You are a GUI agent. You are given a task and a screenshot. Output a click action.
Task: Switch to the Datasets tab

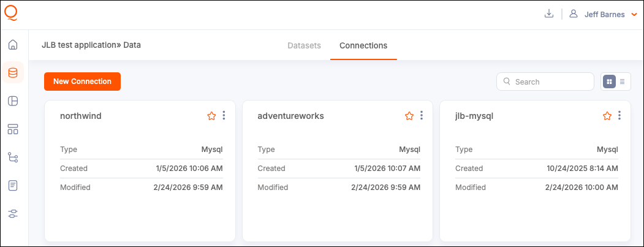(304, 45)
